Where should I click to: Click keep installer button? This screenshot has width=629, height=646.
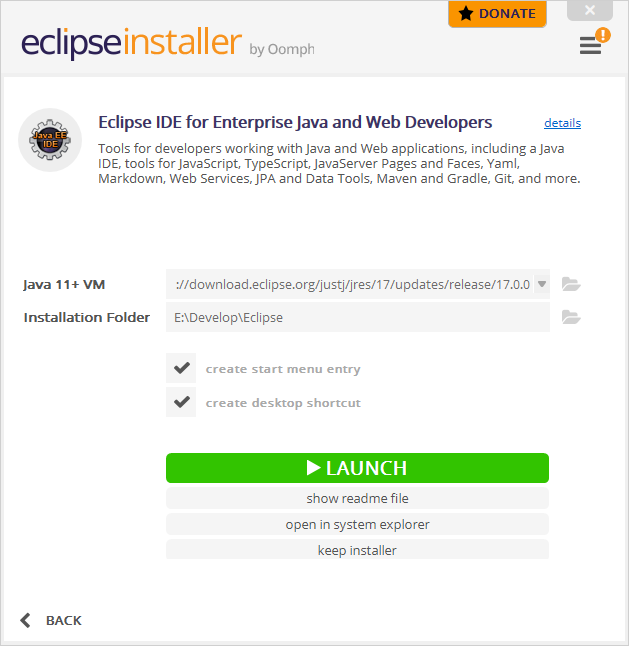[x=358, y=550]
